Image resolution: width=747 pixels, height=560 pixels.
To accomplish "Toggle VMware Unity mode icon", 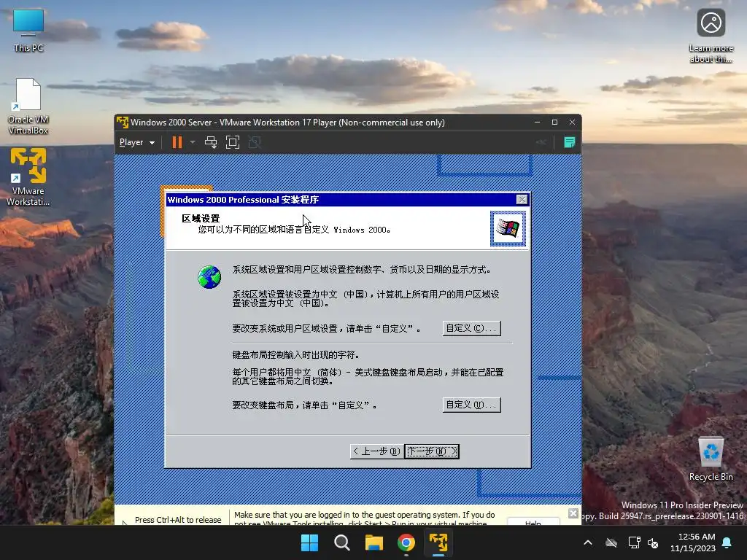I will click(255, 142).
